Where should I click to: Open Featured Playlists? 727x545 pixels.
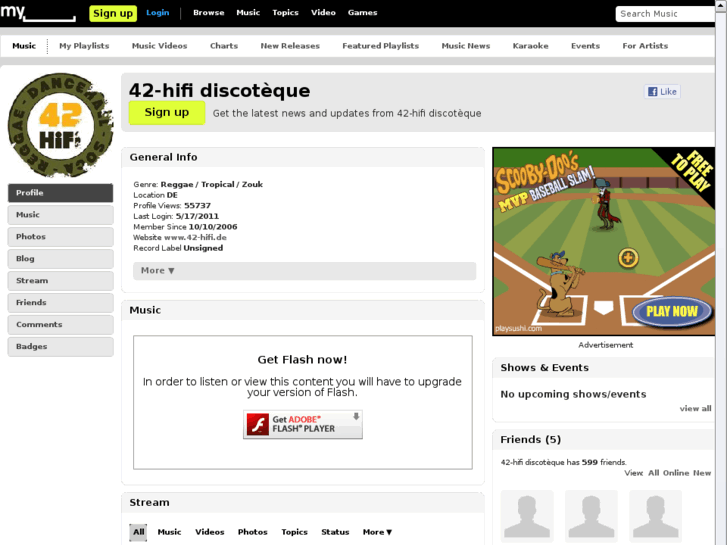coord(381,46)
